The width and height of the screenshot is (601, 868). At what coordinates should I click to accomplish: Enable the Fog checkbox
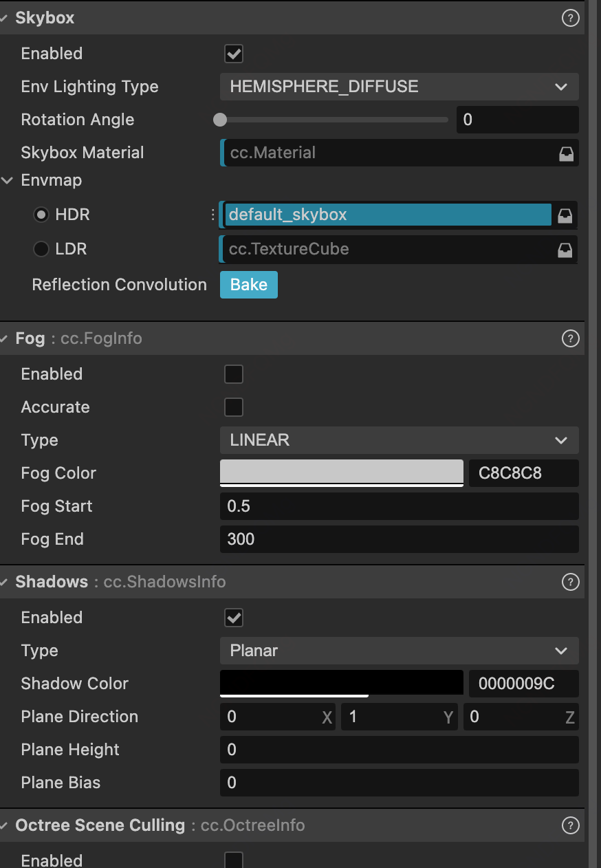(x=234, y=374)
